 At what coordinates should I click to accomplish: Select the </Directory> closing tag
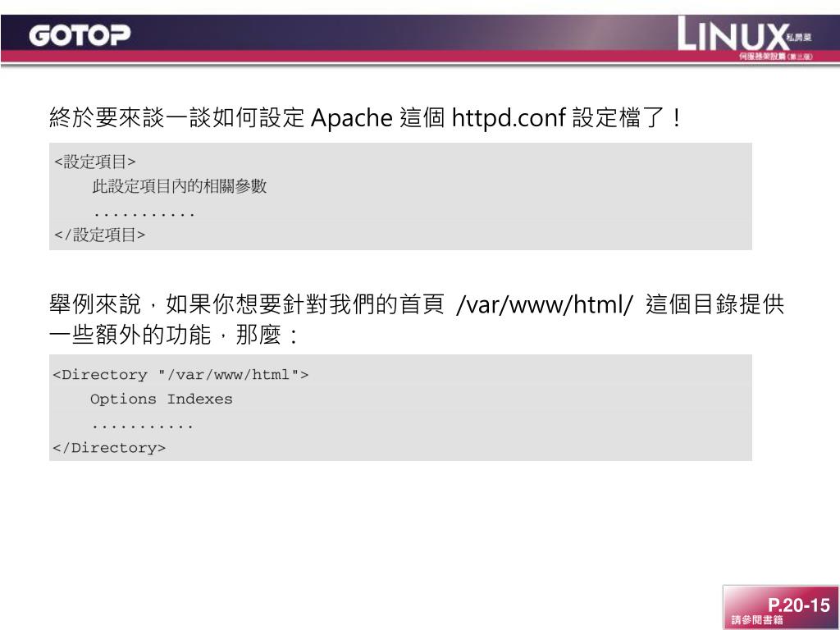point(109,448)
